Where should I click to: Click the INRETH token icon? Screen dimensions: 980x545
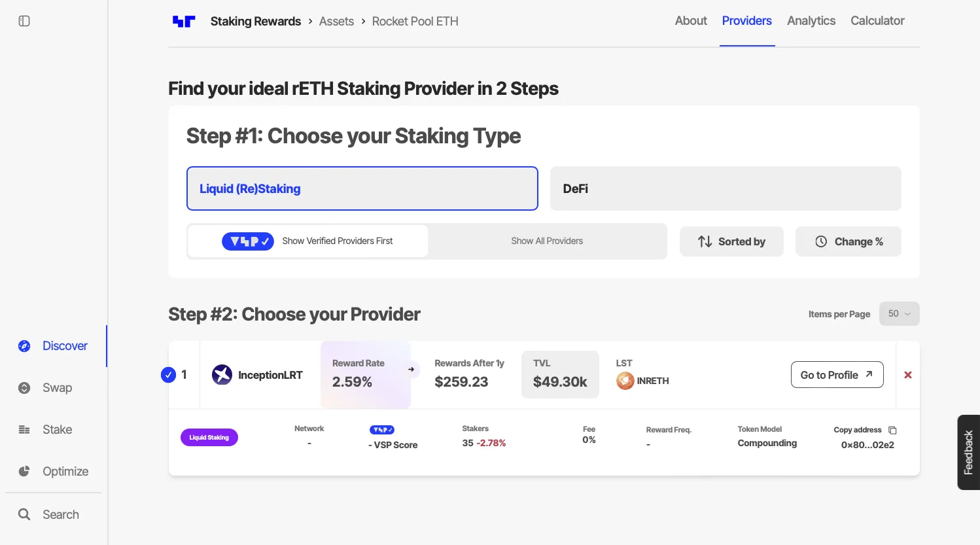(x=625, y=381)
